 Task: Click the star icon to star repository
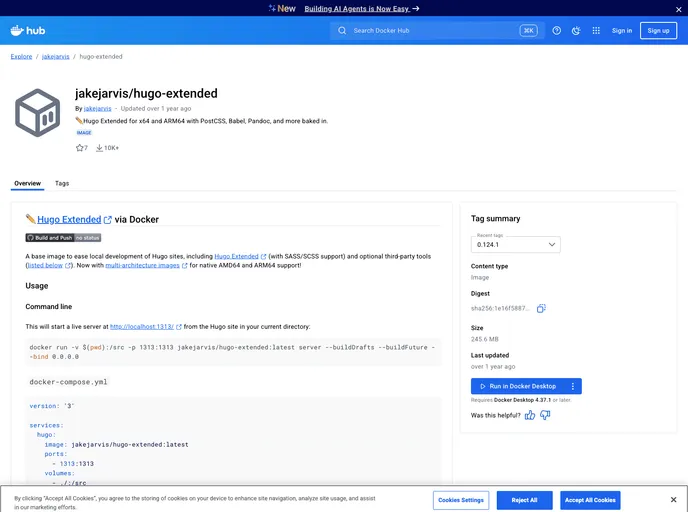pos(79,148)
